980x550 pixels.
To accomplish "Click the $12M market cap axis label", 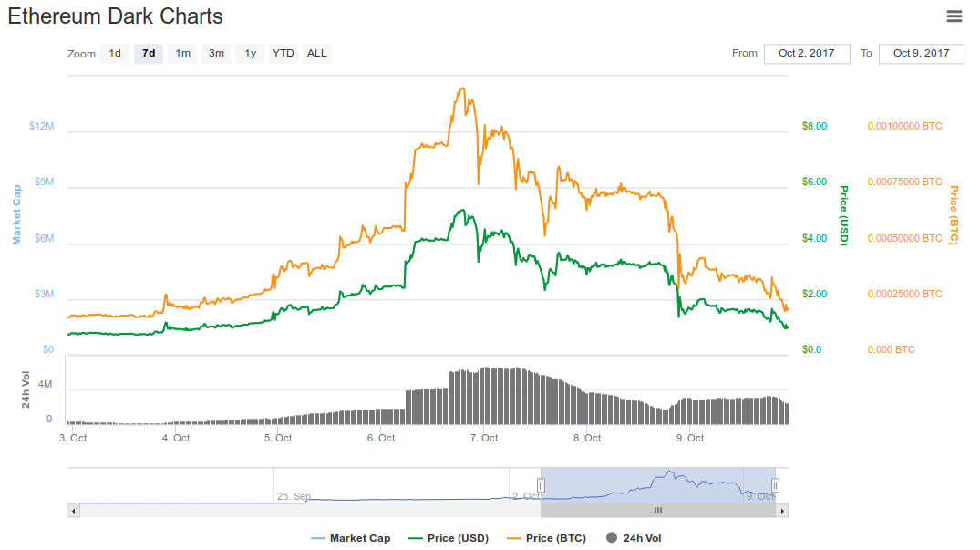I will [42, 126].
